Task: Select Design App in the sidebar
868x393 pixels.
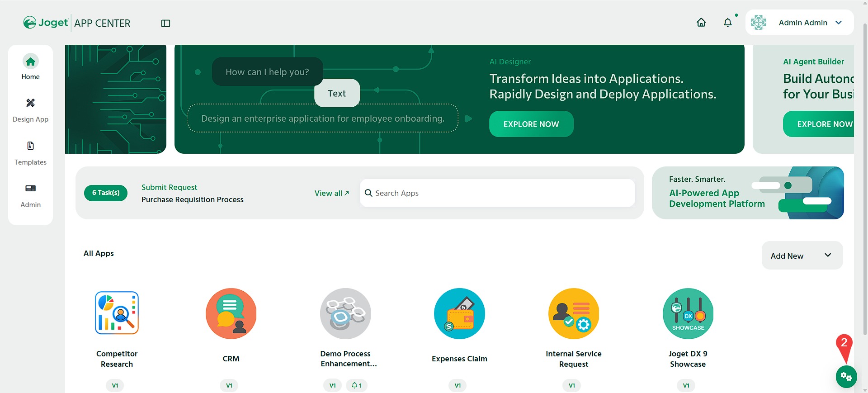Action: click(x=30, y=110)
